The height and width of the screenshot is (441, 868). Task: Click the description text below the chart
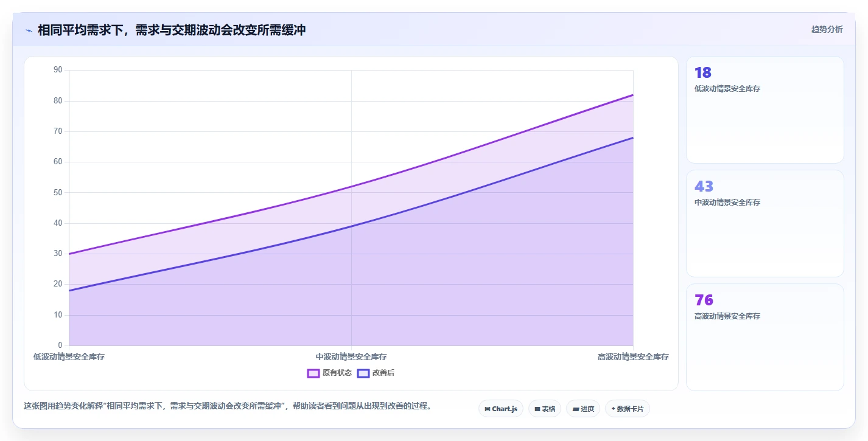227,406
